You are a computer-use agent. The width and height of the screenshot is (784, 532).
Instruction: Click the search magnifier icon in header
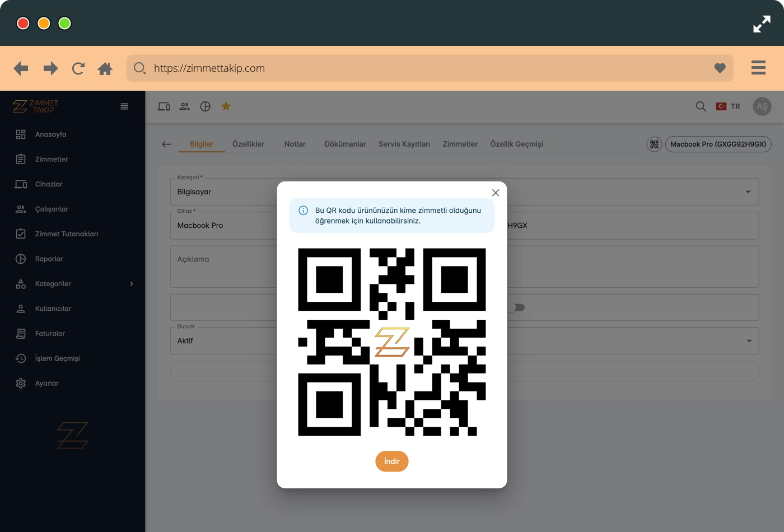click(x=701, y=106)
